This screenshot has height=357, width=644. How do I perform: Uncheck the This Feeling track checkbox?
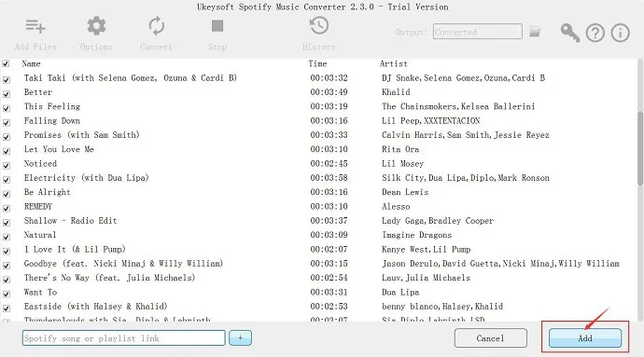click(x=7, y=108)
